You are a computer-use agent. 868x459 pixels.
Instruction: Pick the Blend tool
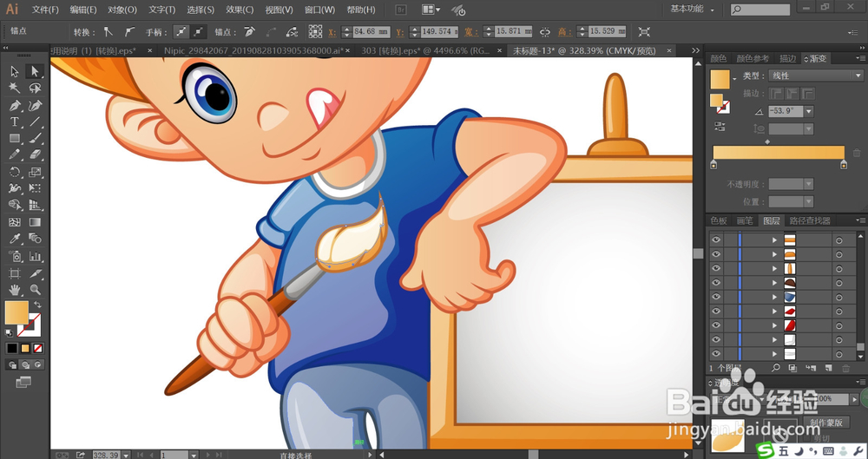(x=35, y=239)
